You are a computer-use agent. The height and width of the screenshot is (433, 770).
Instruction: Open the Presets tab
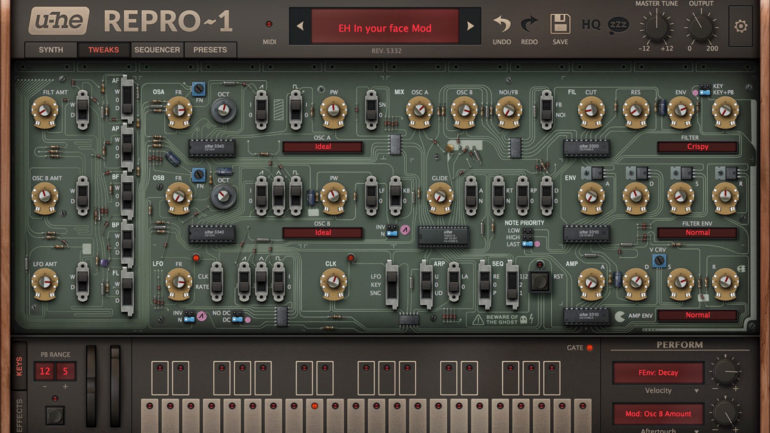pos(211,49)
